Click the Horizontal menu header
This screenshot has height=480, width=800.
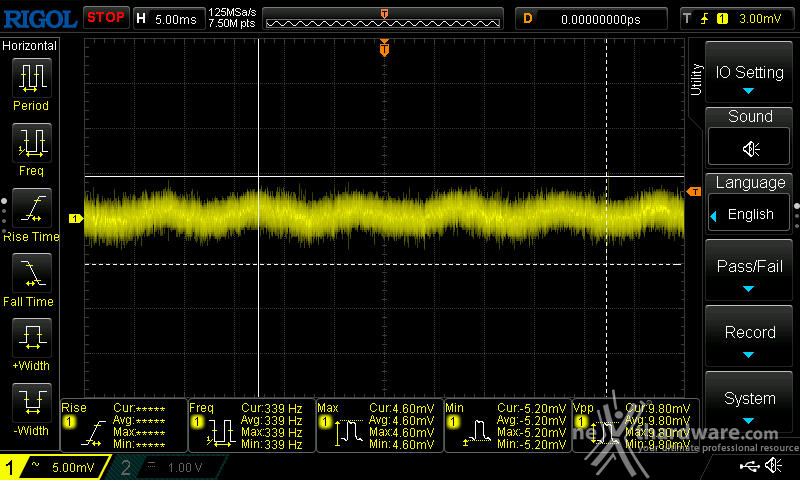coord(30,46)
